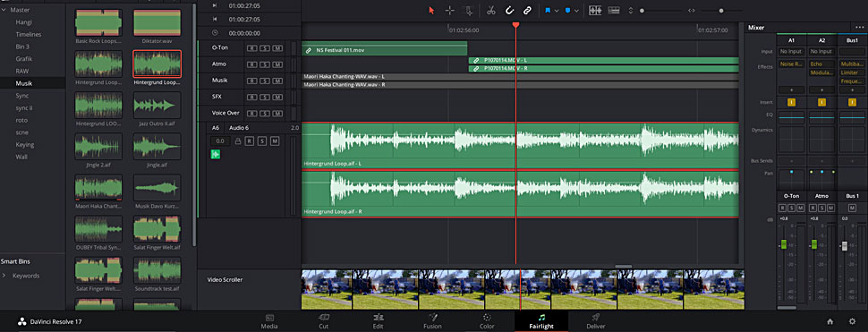Mute the Bus 1 mixer channel
This screenshot has height=332, width=868.
pyautogui.click(x=852, y=208)
